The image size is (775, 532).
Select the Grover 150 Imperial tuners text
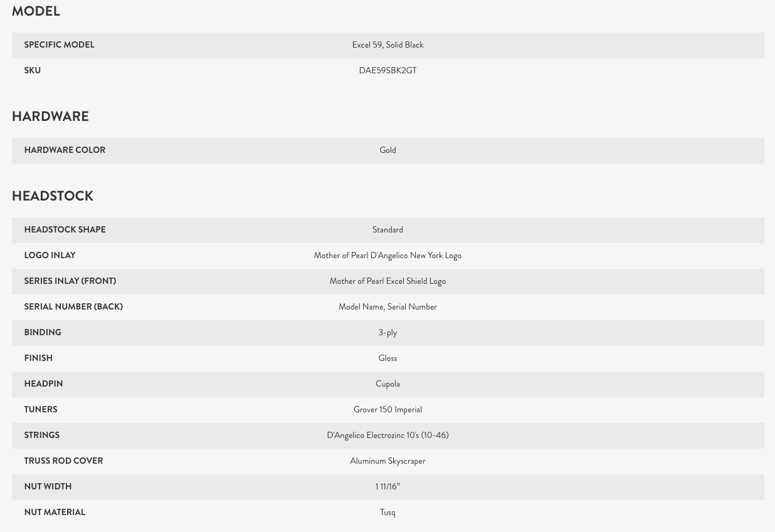[x=387, y=410]
